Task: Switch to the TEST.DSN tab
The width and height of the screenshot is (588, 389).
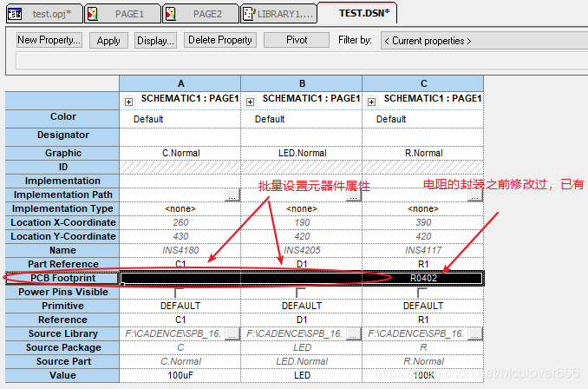Action: coord(363,12)
